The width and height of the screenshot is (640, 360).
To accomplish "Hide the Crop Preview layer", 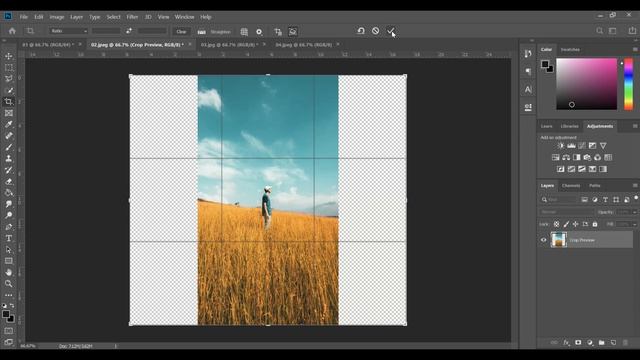I will click(x=544, y=240).
